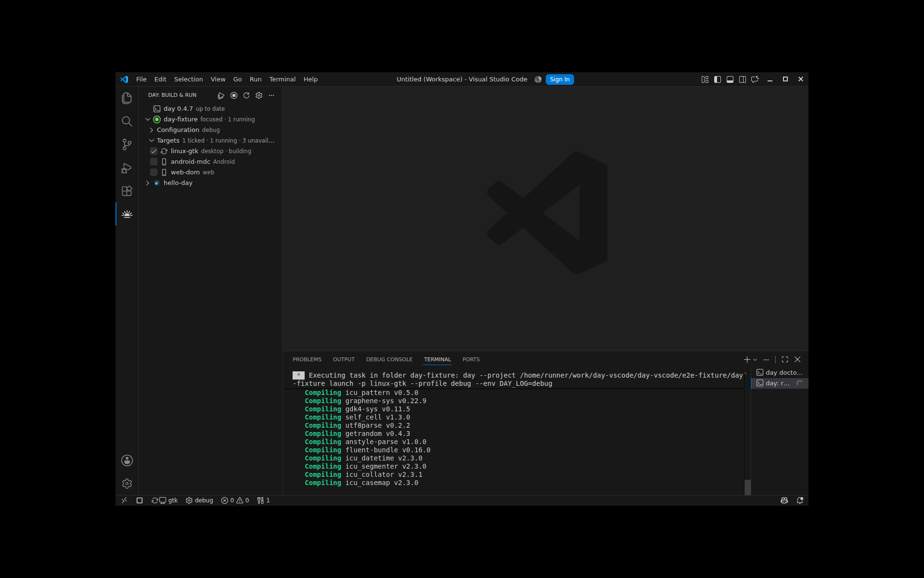924x578 pixels.
Task: Open More Actions ellipsis in Day panel header
Action: [x=271, y=95]
